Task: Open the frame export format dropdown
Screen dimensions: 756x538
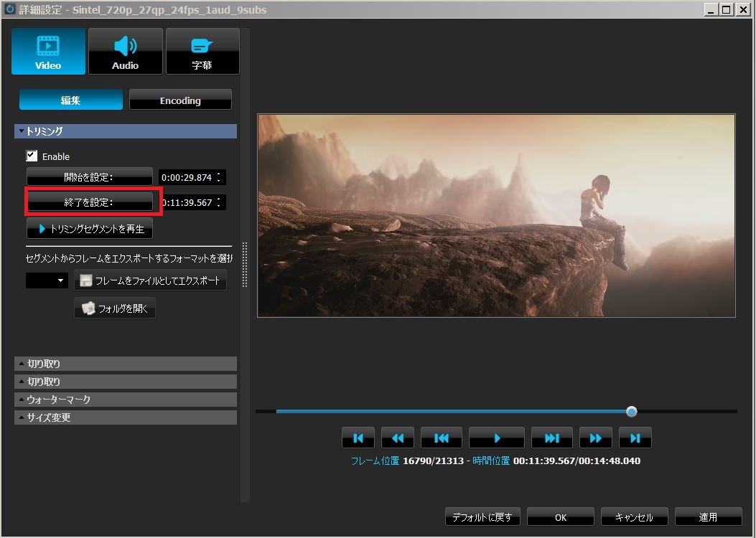Action: (47, 280)
